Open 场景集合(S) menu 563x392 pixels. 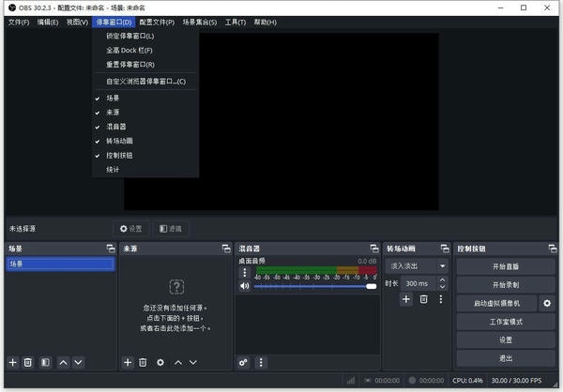[200, 23]
